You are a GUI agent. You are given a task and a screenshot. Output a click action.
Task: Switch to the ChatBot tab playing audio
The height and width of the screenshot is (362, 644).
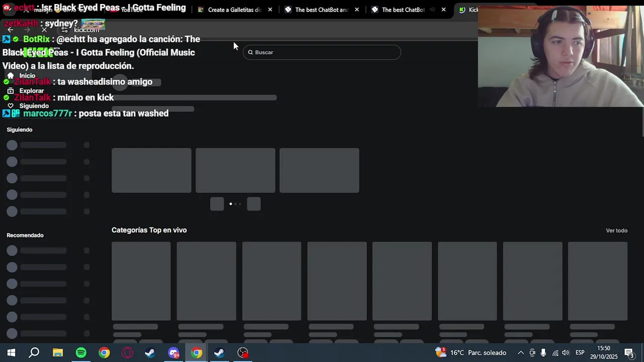(x=408, y=10)
